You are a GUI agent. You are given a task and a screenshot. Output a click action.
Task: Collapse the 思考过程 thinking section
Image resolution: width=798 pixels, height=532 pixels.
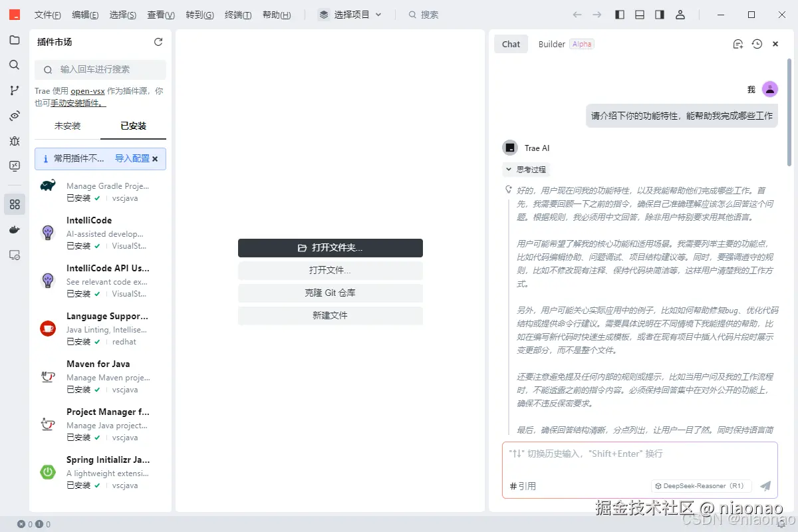pos(525,169)
